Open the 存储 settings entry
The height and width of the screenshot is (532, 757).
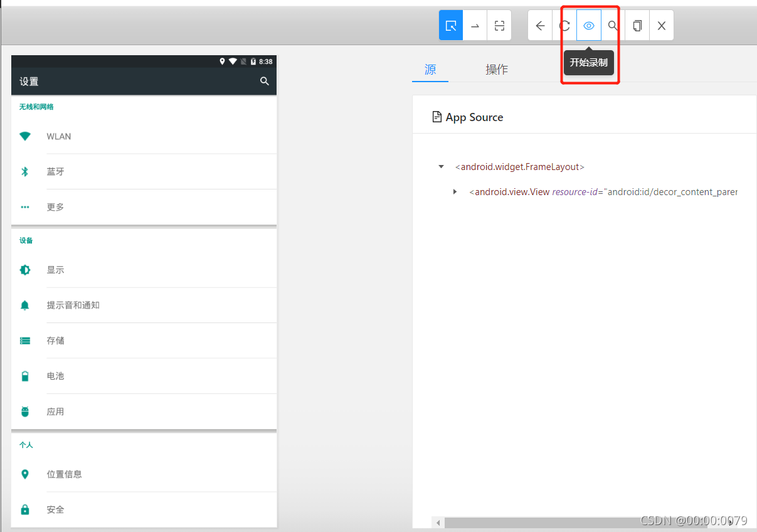tap(144, 341)
